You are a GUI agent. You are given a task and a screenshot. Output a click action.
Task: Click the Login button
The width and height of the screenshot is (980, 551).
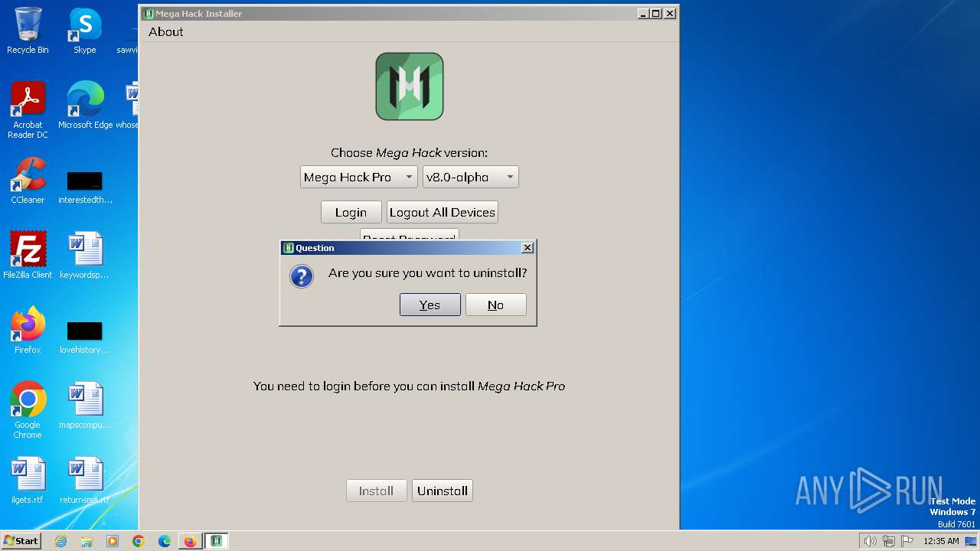pyautogui.click(x=351, y=212)
